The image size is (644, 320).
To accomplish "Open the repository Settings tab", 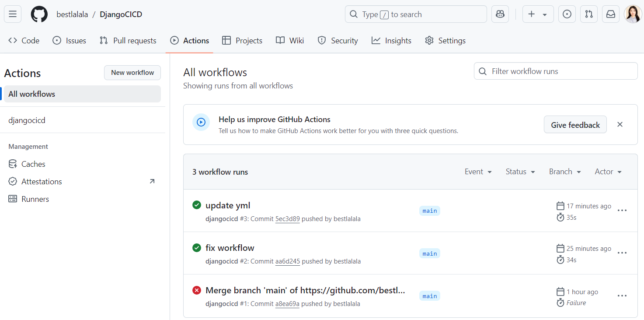I will tap(446, 41).
